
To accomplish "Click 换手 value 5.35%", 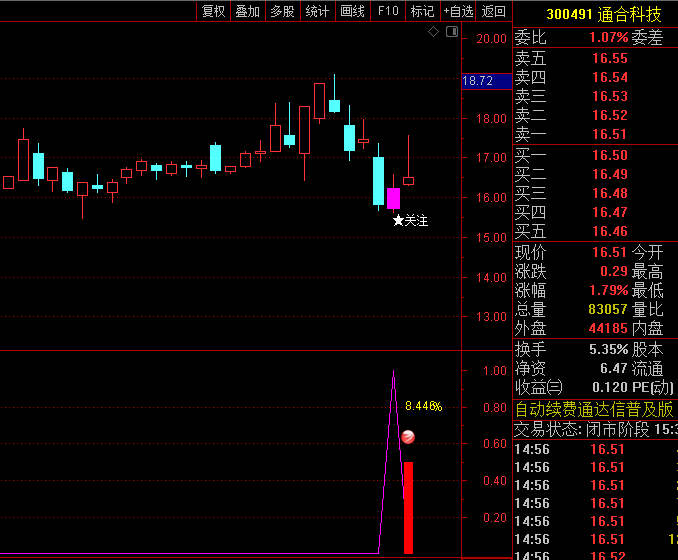I will pyautogui.click(x=608, y=349).
